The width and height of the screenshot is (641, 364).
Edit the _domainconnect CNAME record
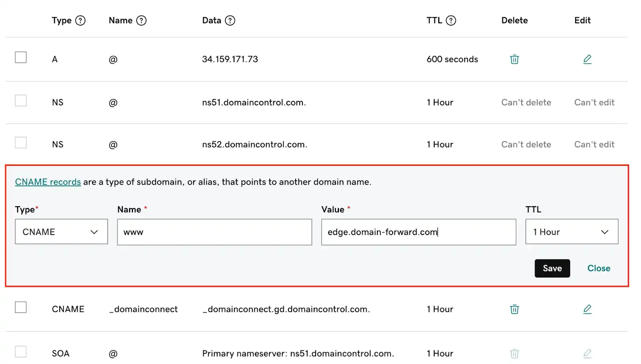coord(587,309)
